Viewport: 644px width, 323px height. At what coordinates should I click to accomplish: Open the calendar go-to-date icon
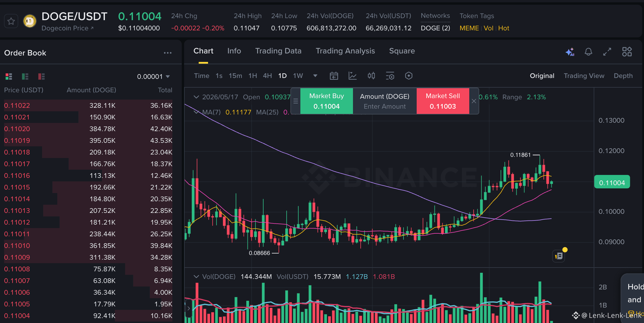click(334, 76)
